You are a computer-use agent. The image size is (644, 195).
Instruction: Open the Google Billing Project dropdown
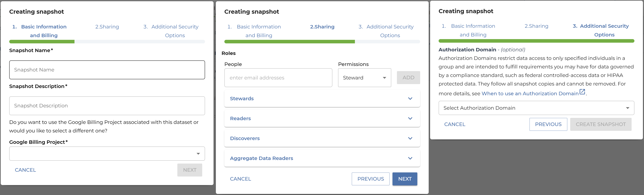click(107, 153)
